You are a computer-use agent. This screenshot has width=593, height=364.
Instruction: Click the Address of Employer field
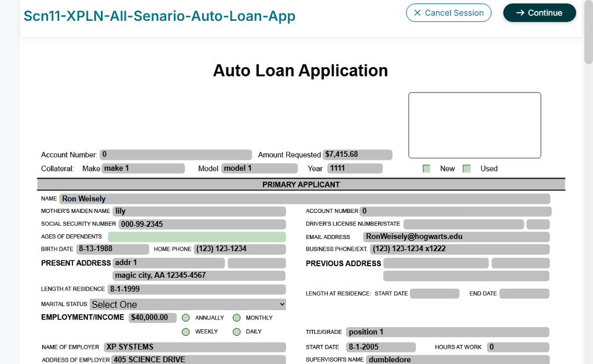199,359
